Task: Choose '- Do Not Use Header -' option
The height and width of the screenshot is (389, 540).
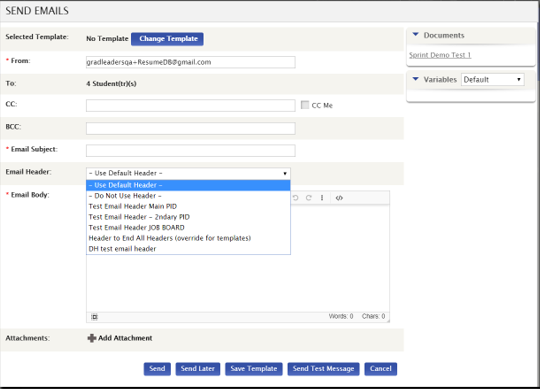Action: tap(188, 196)
